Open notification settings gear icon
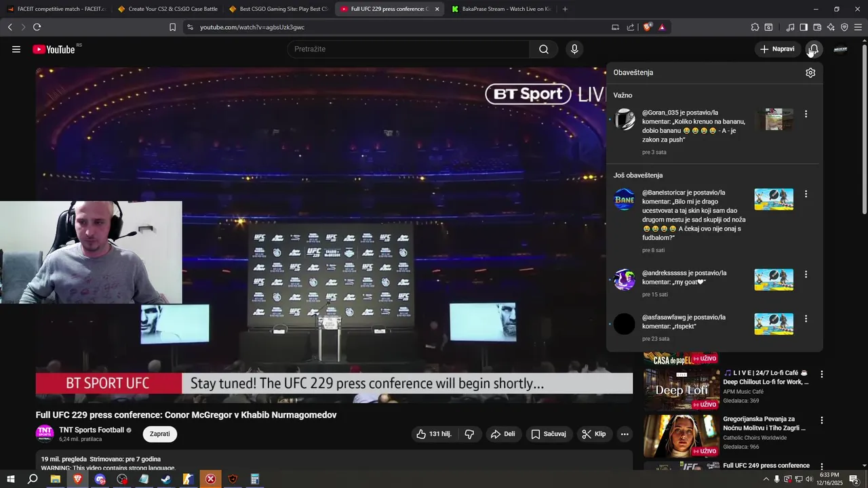Image resolution: width=868 pixels, height=488 pixels. [x=810, y=73]
